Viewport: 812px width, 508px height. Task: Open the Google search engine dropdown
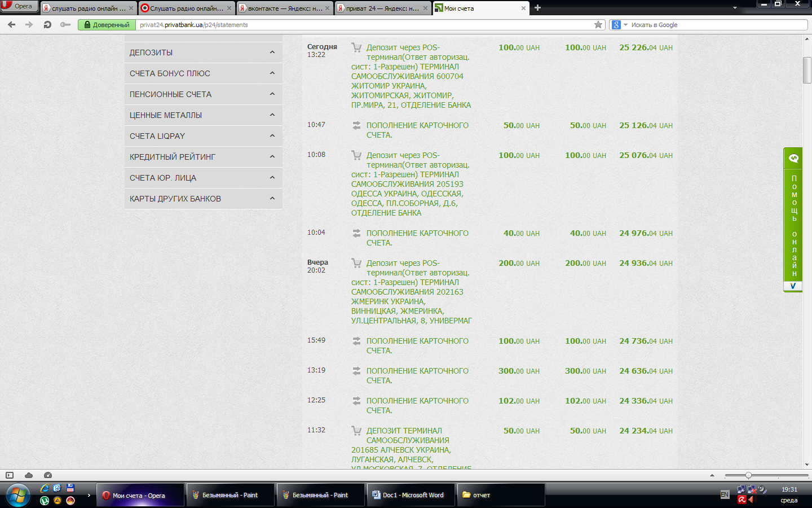(625, 25)
